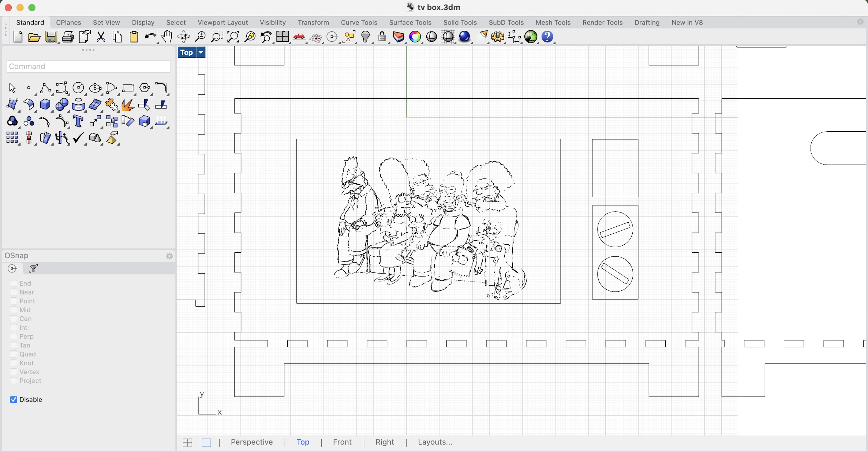Image resolution: width=868 pixels, height=452 pixels.
Task: Click the four-viewport layout button
Action: (187, 442)
